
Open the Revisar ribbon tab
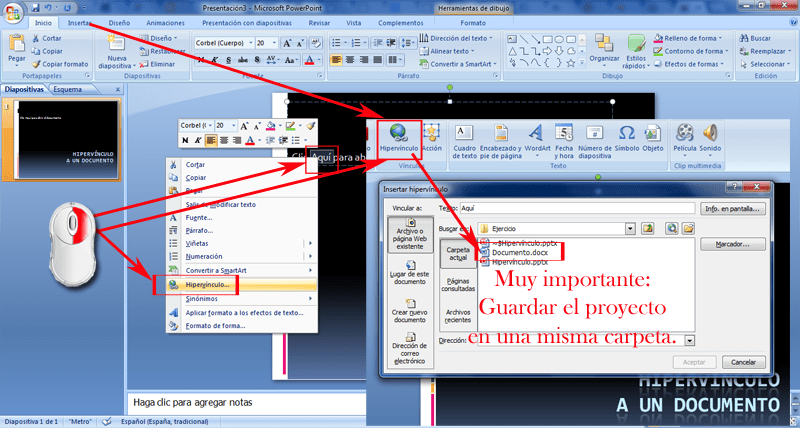[319, 23]
